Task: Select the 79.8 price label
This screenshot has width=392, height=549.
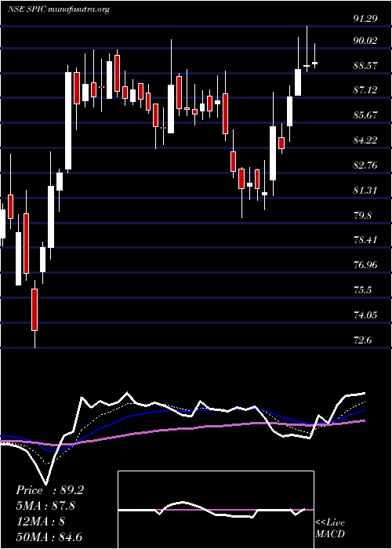Action: click(362, 216)
